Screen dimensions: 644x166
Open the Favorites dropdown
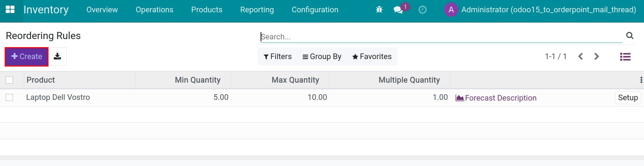click(372, 57)
